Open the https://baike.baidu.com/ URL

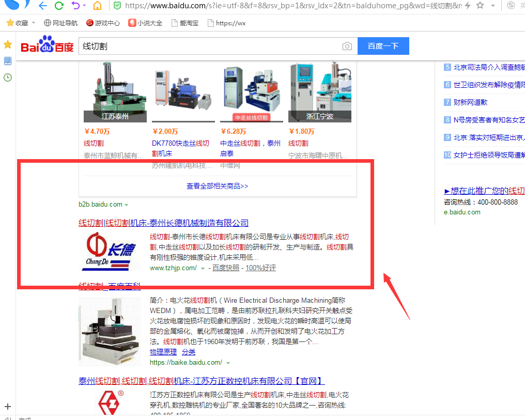(x=186, y=363)
